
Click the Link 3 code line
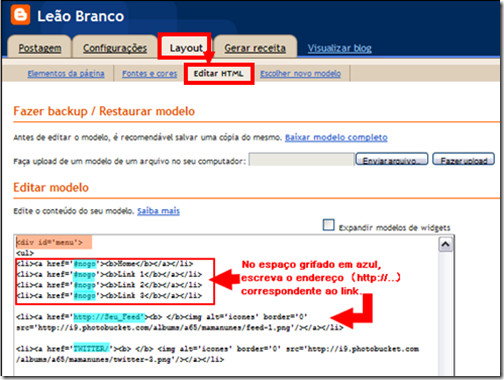[x=109, y=296]
